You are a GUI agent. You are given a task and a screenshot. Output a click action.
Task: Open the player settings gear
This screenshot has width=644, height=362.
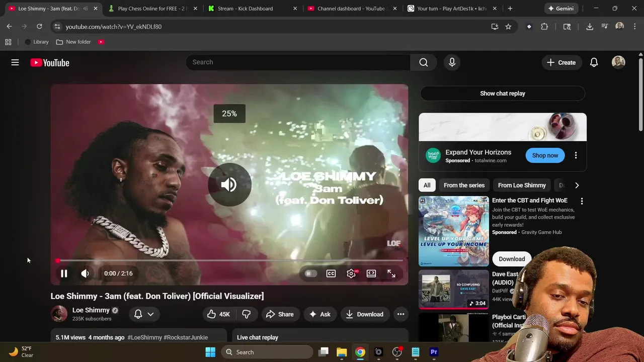pyautogui.click(x=351, y=274)
